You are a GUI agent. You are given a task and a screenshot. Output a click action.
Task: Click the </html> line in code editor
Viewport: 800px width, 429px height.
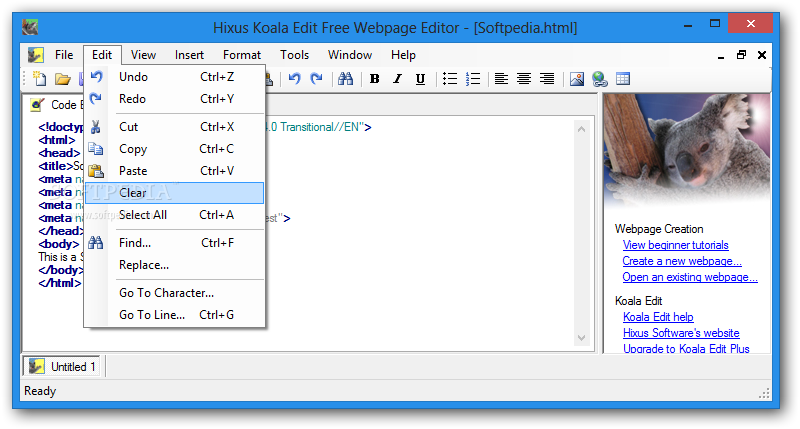click(60, 283)
